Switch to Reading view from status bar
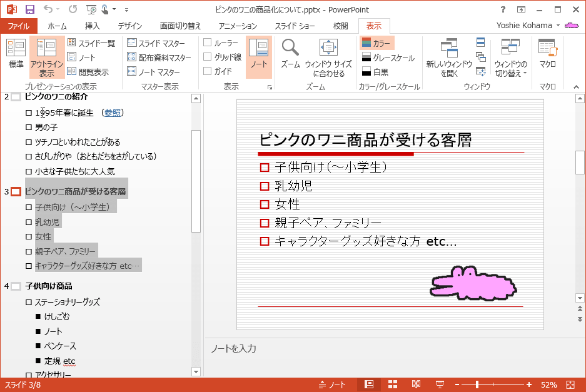This screenshot has width=586, height=392. tap(416, 384)
